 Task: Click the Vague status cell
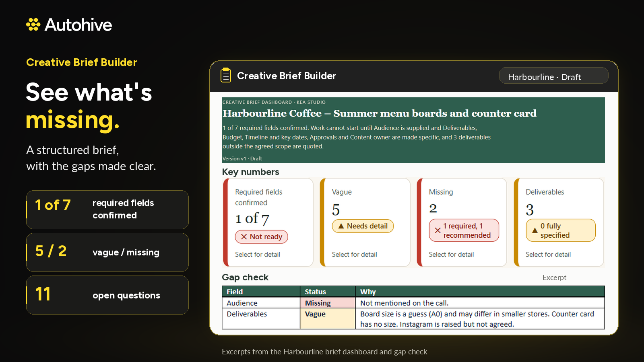click(328, 319)
